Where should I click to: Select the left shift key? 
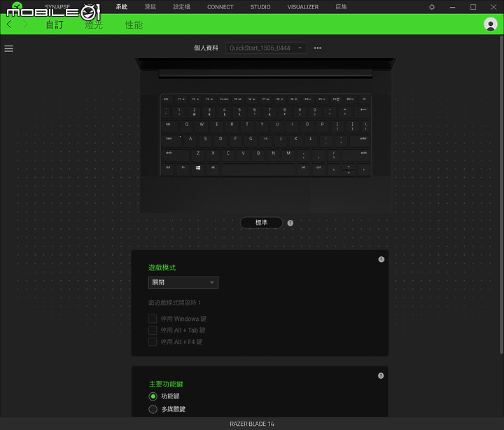pos(176,155)
